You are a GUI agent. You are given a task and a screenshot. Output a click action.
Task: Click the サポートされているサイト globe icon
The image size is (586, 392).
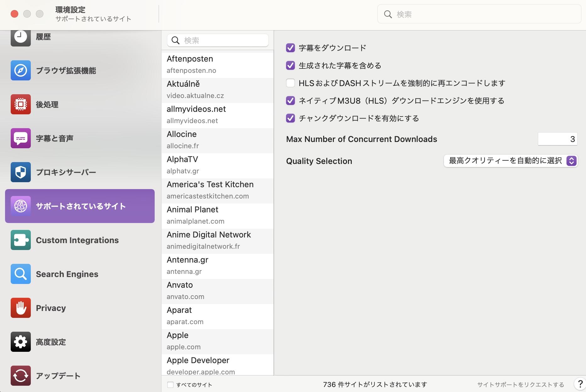pos(21,206)
